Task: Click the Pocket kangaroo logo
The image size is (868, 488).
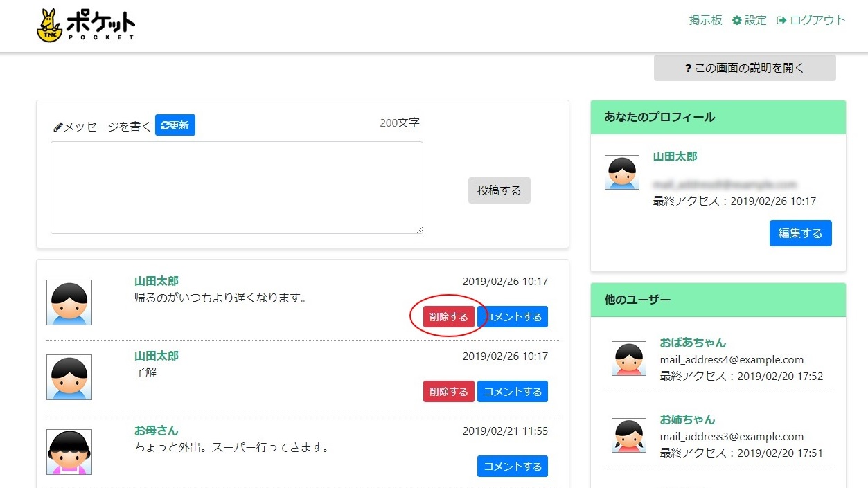Action: 50,25
